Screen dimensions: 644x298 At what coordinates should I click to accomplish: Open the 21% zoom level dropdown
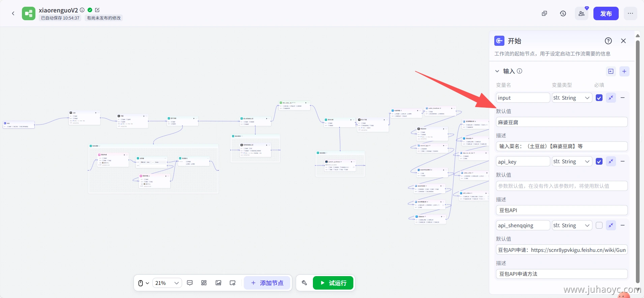(167, 283)
